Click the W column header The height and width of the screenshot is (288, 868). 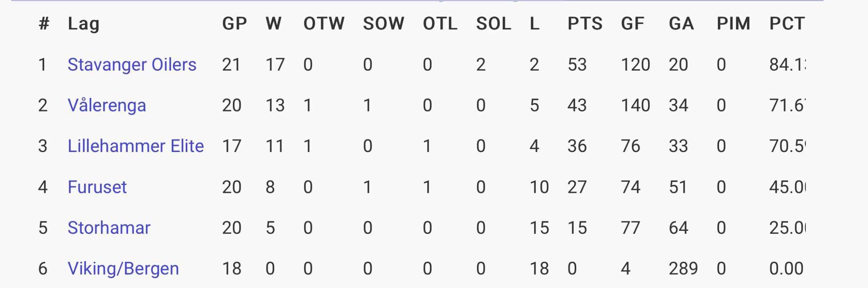coord(273,24)
